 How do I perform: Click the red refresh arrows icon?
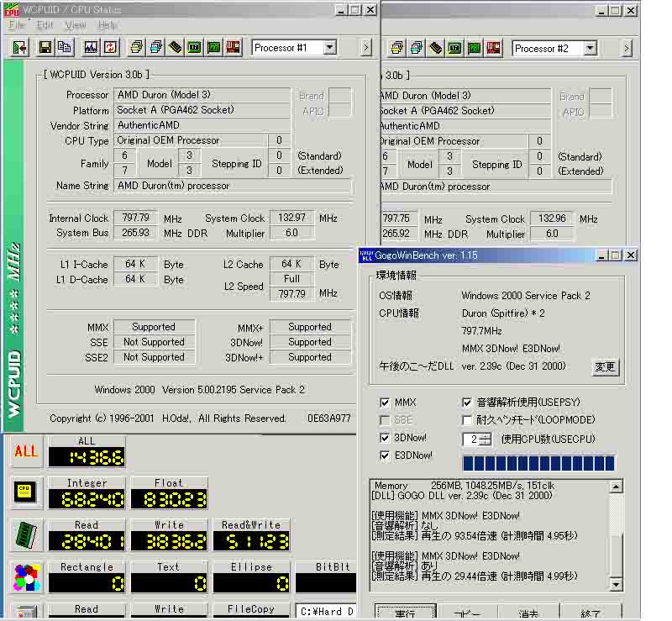[x=110, y=47]
